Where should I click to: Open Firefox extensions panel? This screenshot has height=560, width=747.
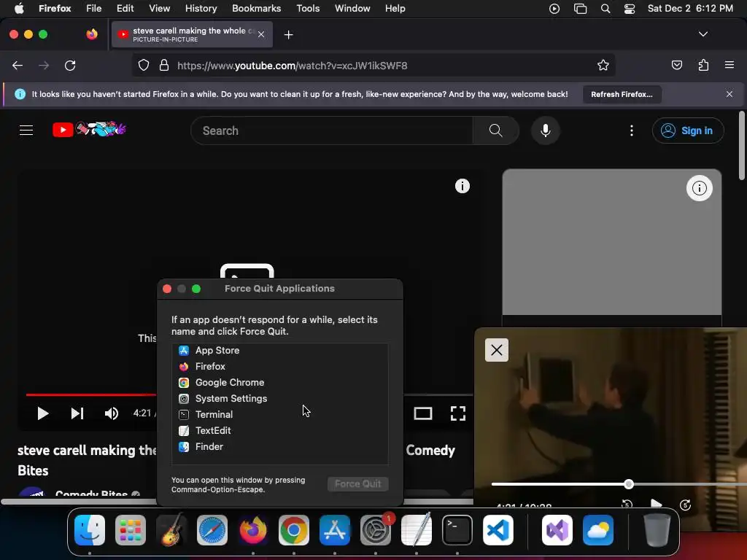[x=703, y=65]
